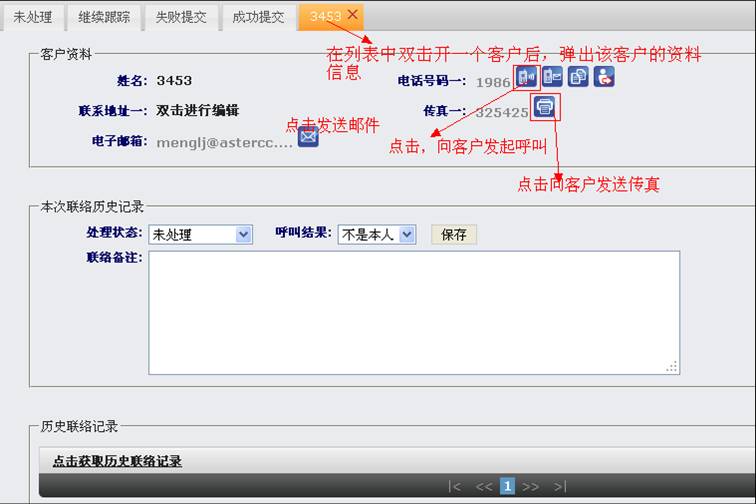Go to next page of history records
The image size is (756, 504).
click(530, 486)
